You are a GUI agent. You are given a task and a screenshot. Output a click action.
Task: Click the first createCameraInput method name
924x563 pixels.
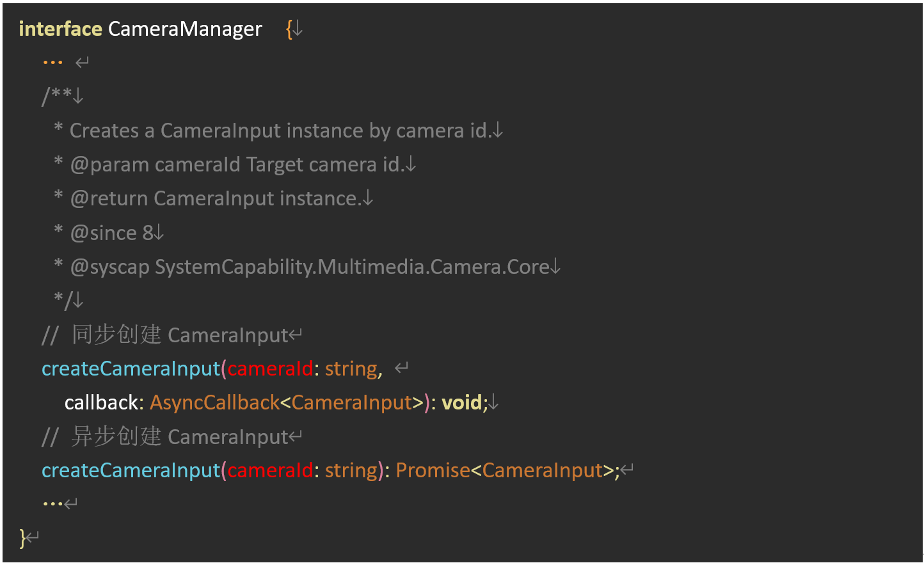tap(131, 369)
